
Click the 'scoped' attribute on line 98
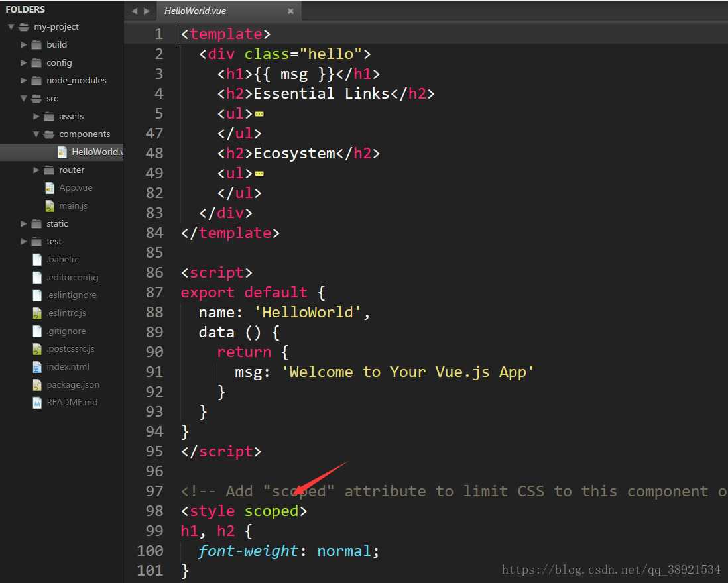pos(272,511)
